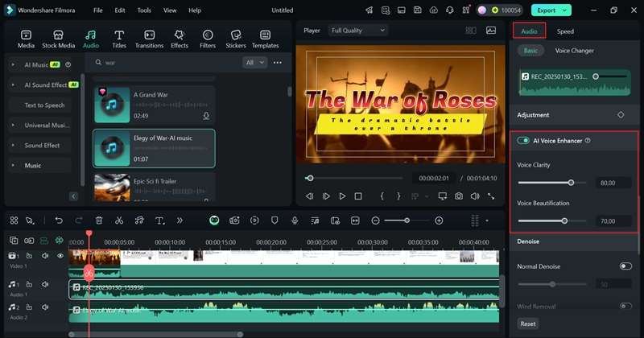Step to previous frame in player
The image size is (644, 338).
309,196
